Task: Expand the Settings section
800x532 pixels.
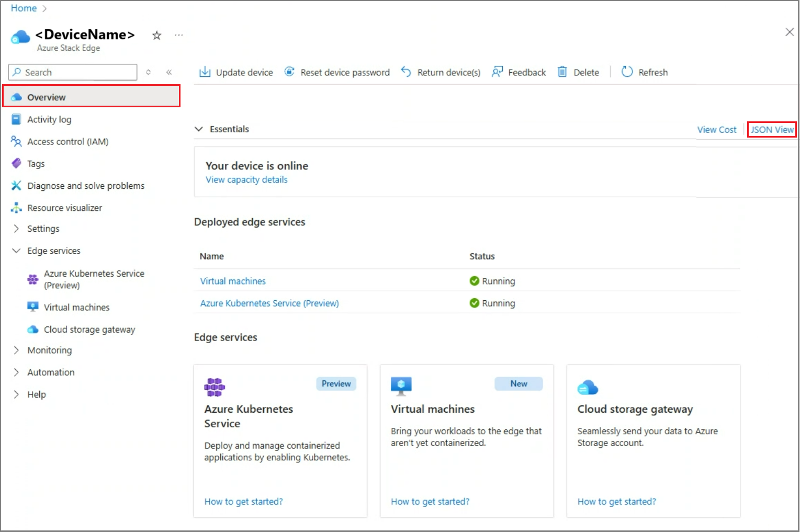Action: (x=43, y=229)
